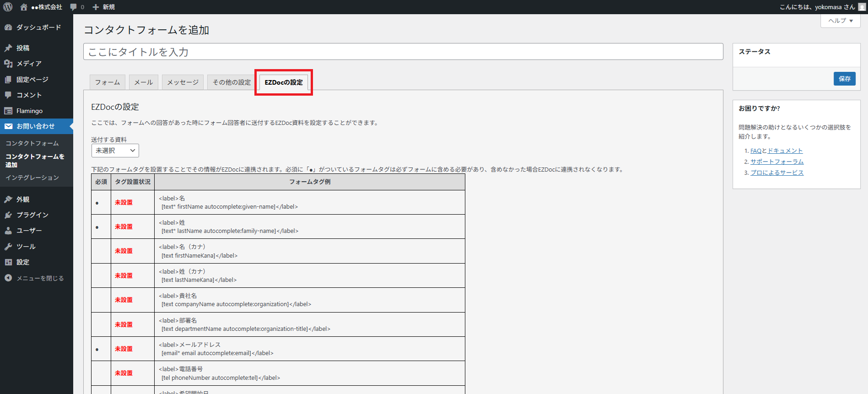Click the ユーザー person icon
Image resolution: width=868 pixels, height=394 pixels.
tap(8, 231)
